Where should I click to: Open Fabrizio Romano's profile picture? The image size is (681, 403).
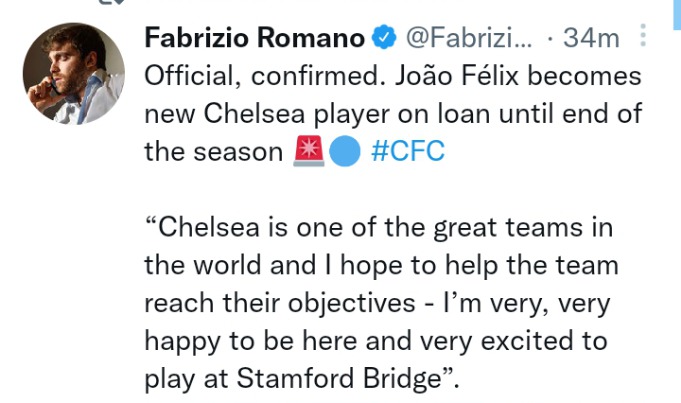pos(73,73)
